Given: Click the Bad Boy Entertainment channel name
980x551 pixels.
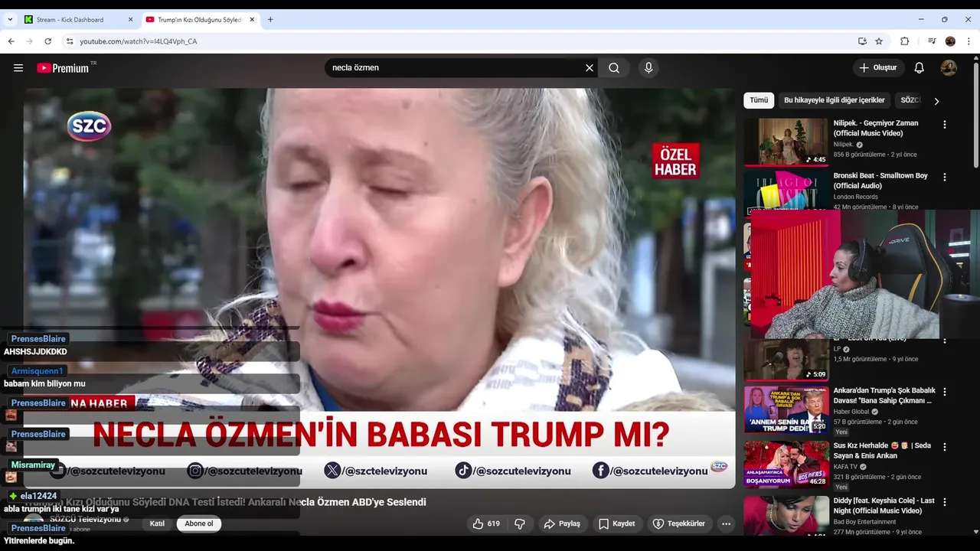Looking at the screenshot, I should point(864,522).
